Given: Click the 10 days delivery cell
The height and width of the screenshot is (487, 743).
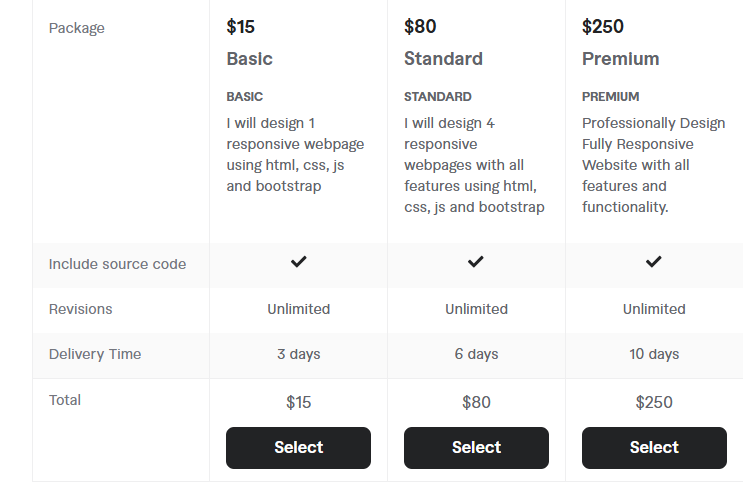Looking at the screenshot, I should (x=654, y=354).
